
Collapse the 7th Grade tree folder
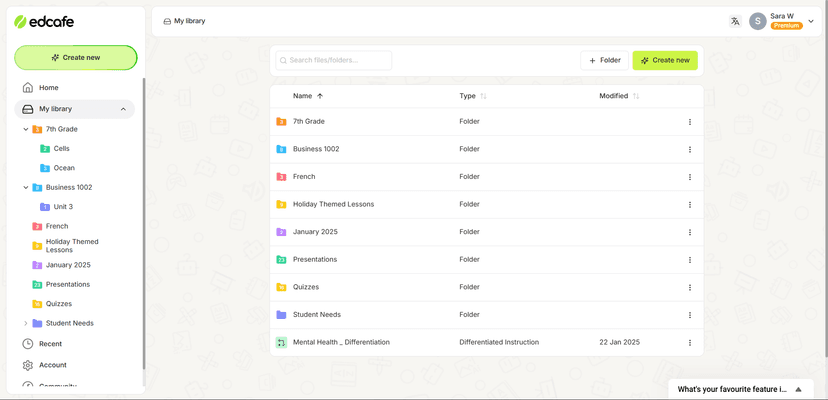(25, 129)
